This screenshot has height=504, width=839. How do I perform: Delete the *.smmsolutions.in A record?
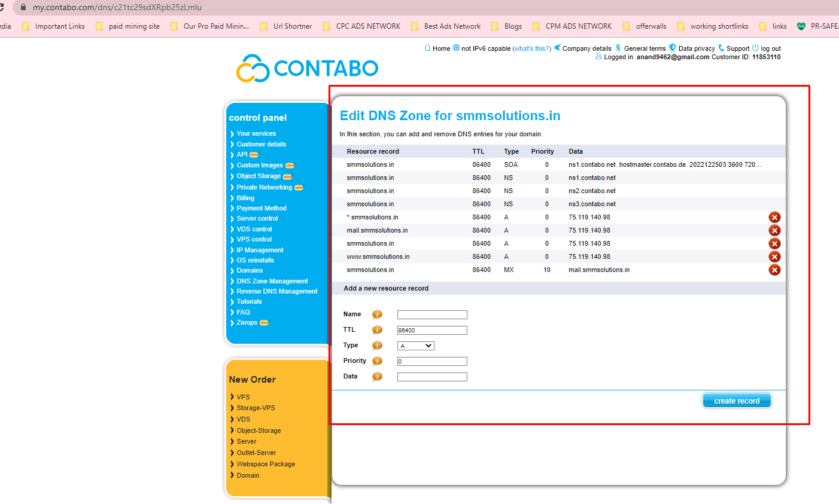coord(774,218)
